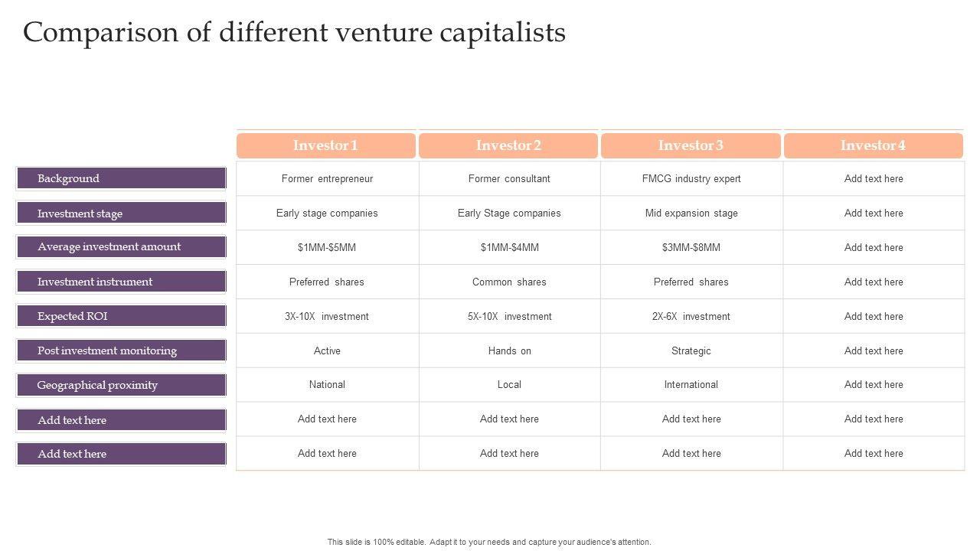Select the Investment instrument row label
Viewport: 980px width, 551px height.
tap(121, 282)
